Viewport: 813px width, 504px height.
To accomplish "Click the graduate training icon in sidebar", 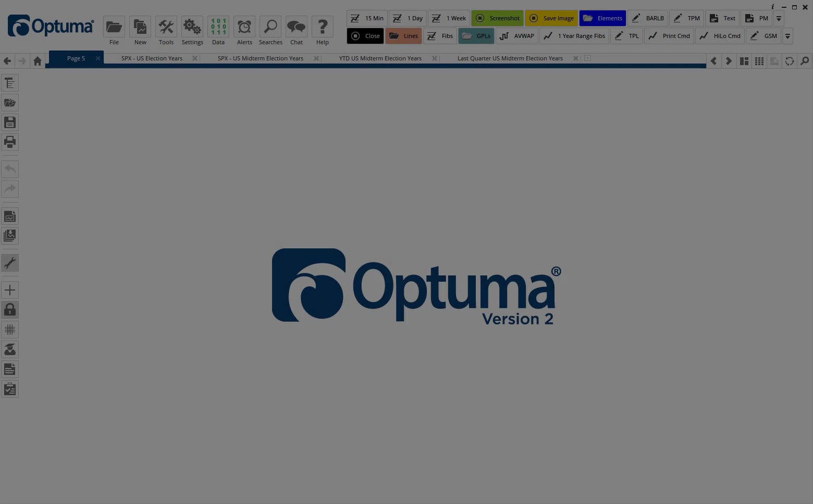I will (x=10, y=349).
